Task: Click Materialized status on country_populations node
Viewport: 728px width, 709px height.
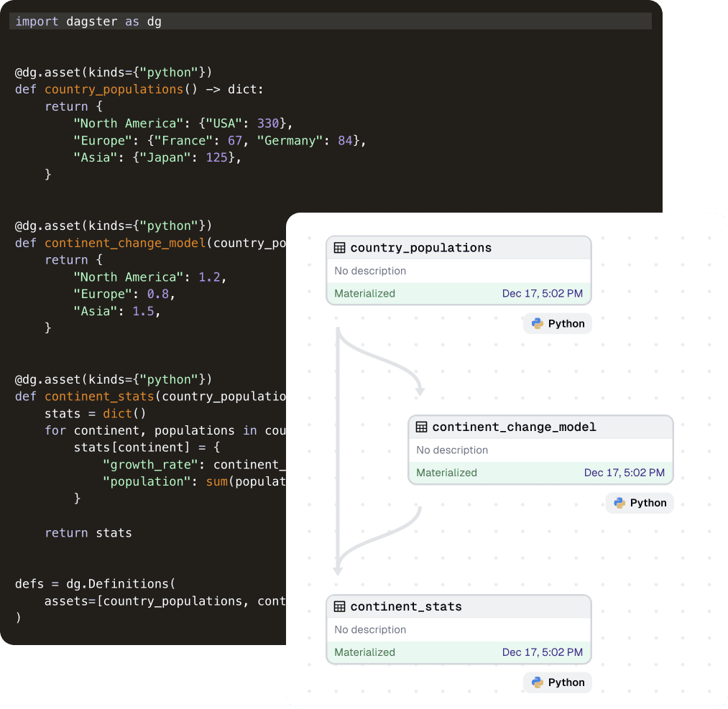Action: 364,294
